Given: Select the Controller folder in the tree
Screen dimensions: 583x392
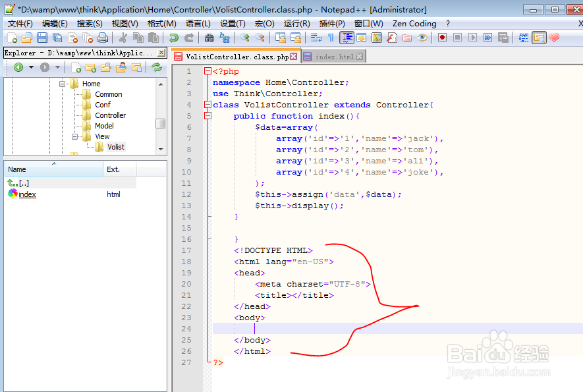Looking at the screenshot, I should coord(111,115).
